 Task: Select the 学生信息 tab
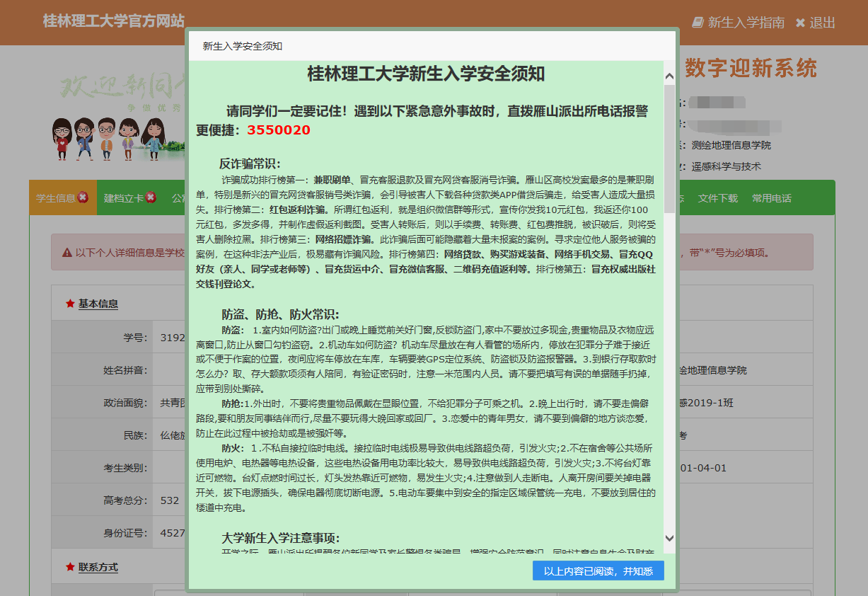58,198
